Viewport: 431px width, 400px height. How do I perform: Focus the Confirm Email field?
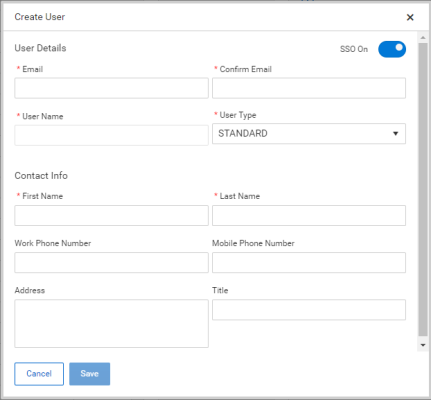309,88
